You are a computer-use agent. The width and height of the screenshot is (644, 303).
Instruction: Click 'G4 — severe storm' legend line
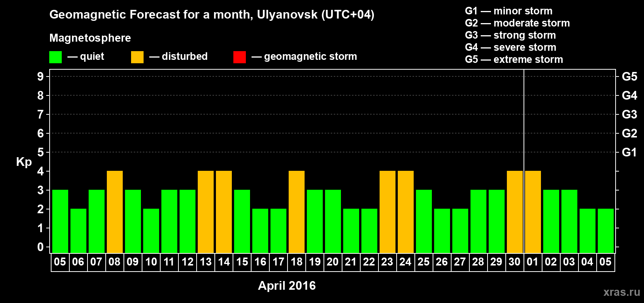click(x=511, y=47)
